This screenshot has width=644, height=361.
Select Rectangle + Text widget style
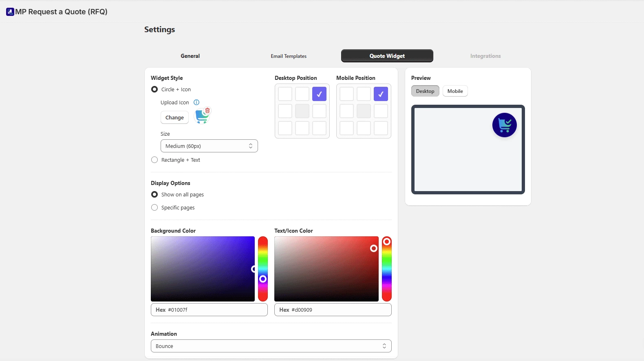pyautogui.click(x=154, y=160)
